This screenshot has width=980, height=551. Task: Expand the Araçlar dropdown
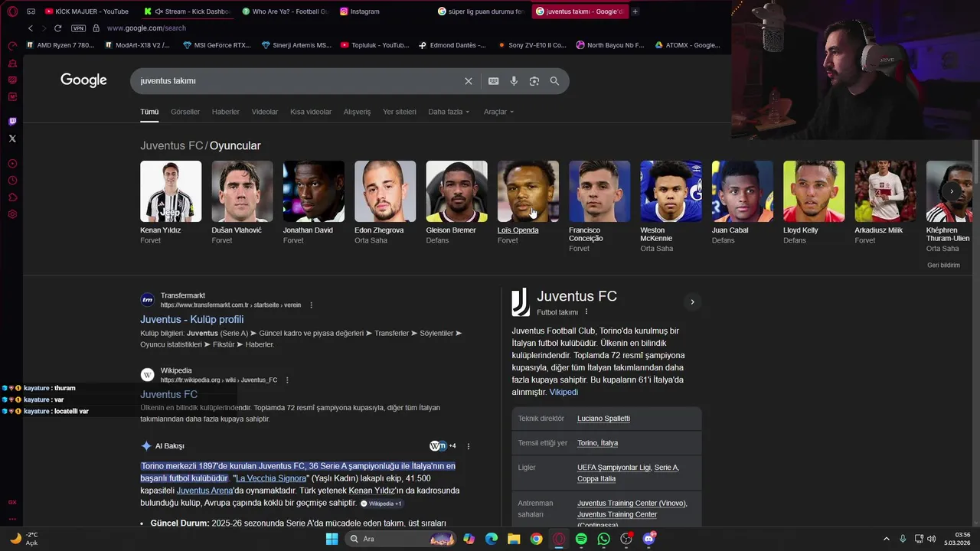498,112
